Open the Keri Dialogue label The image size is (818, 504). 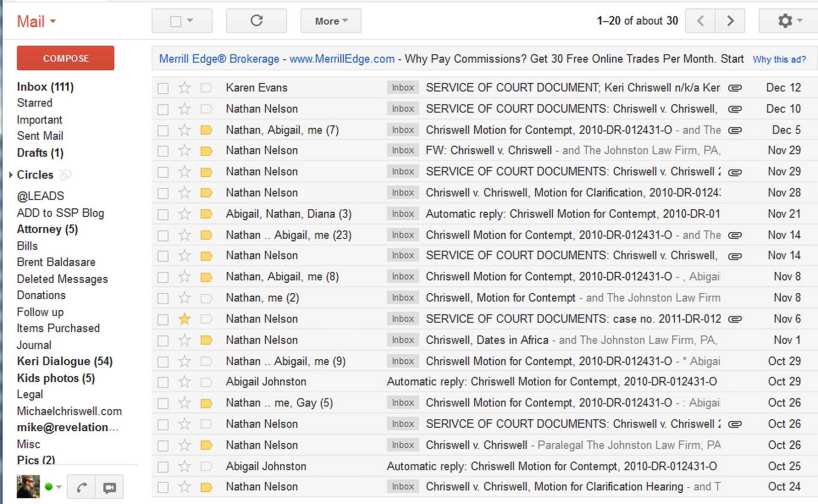64,361
